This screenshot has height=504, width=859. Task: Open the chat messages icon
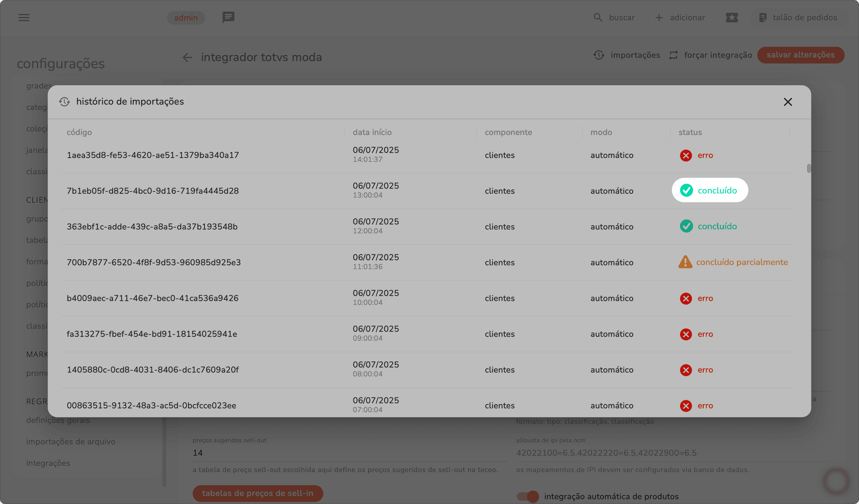pos(228,17)
